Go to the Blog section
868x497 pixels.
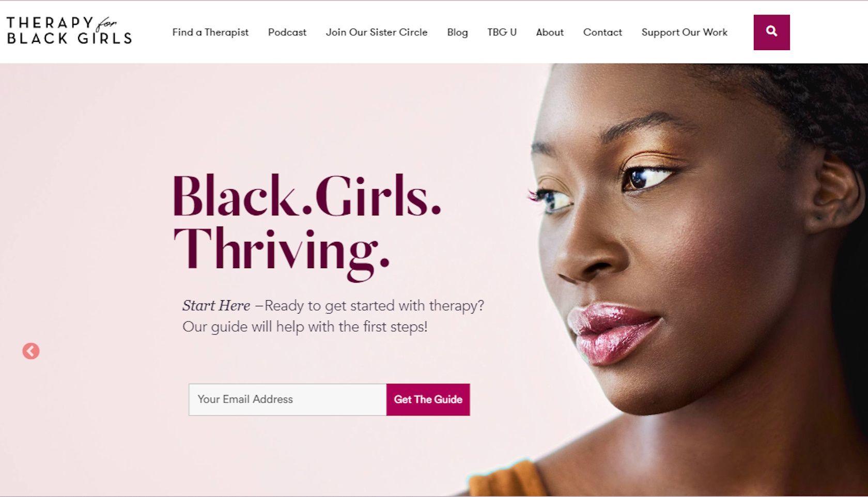pos(457,33)
